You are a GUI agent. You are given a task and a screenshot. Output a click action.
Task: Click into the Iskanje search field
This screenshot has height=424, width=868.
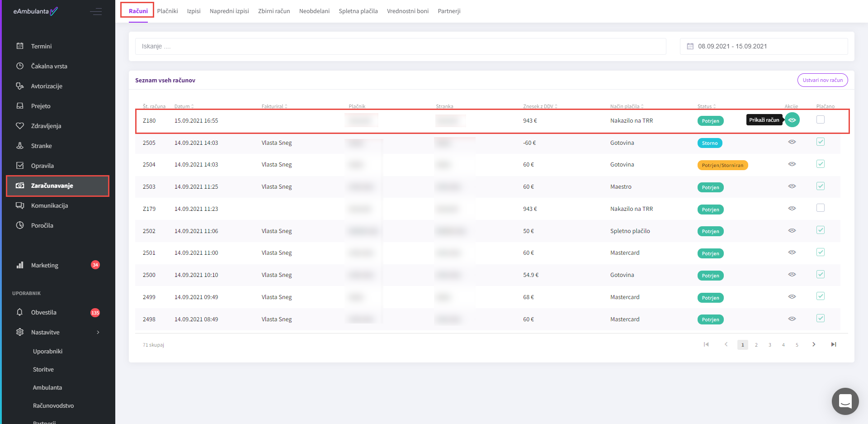[400, 46]
